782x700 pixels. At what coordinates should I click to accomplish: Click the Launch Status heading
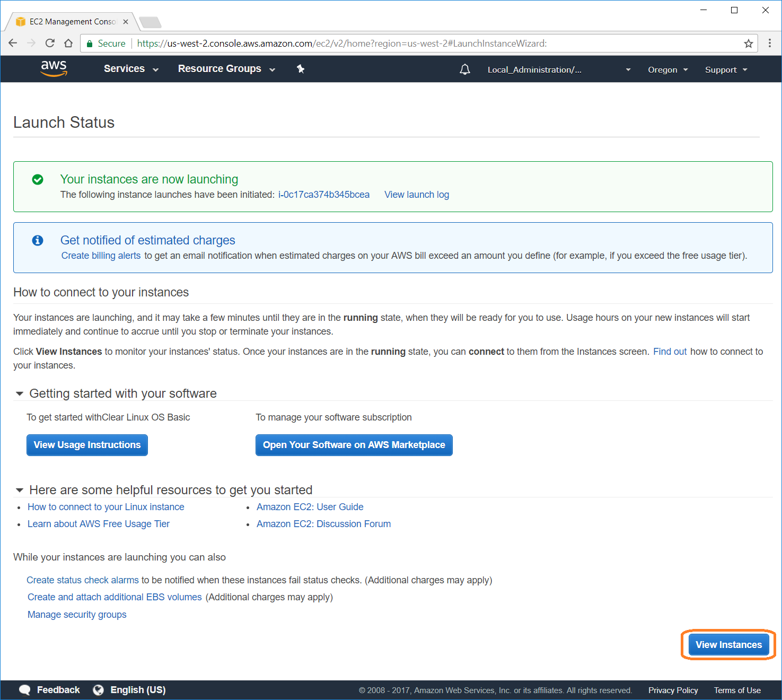pyautogui.click(x=64, y=122)
